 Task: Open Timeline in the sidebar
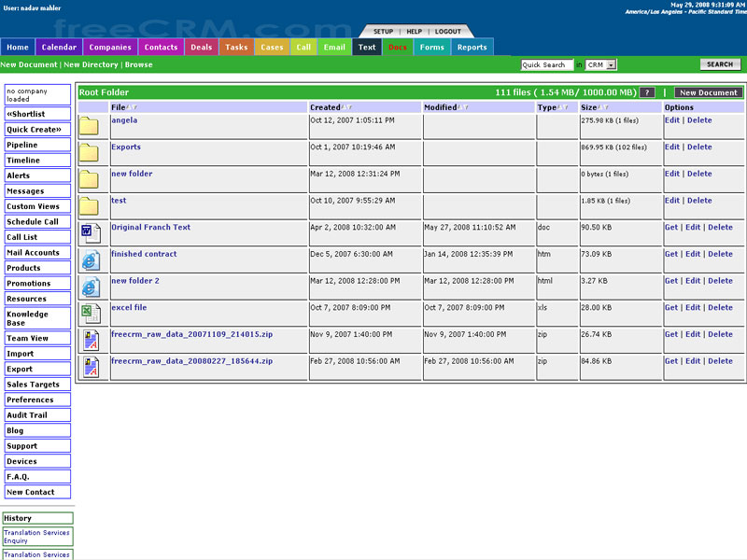click(x=37, y=161)
